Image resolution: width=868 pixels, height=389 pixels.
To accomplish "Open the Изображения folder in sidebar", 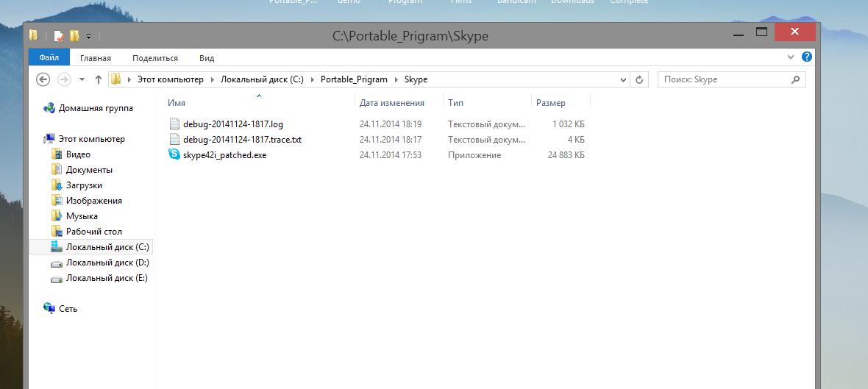I will click(x=94, y=201).
